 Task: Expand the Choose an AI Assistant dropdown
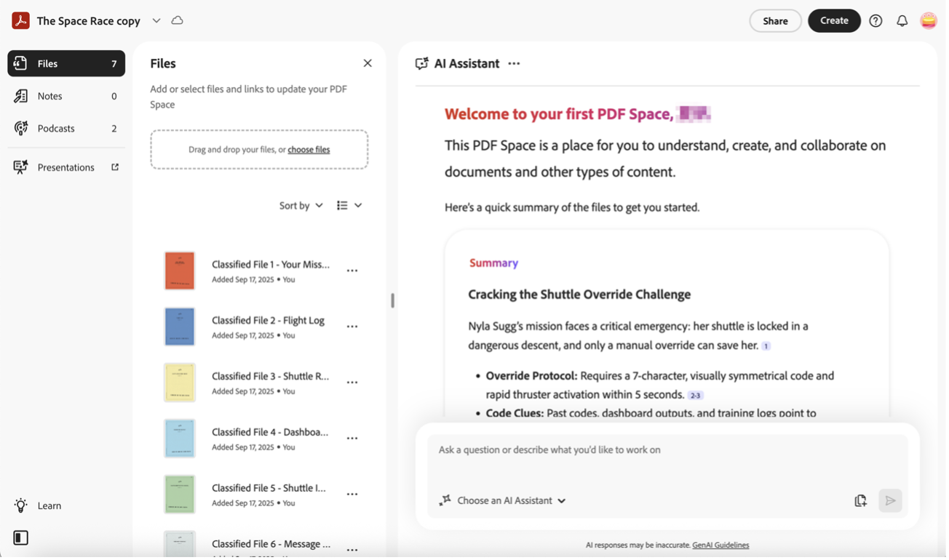pos(503,500)
